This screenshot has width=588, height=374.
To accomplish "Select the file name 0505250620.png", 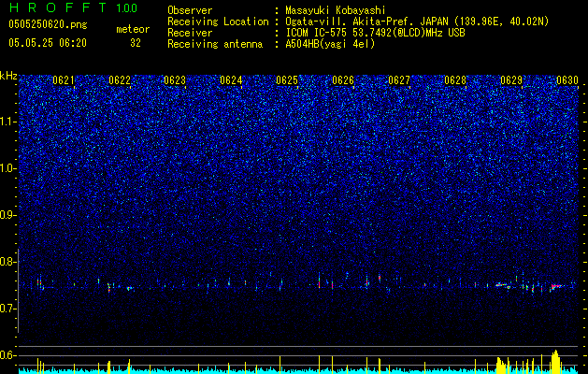I will click(48, 24).
